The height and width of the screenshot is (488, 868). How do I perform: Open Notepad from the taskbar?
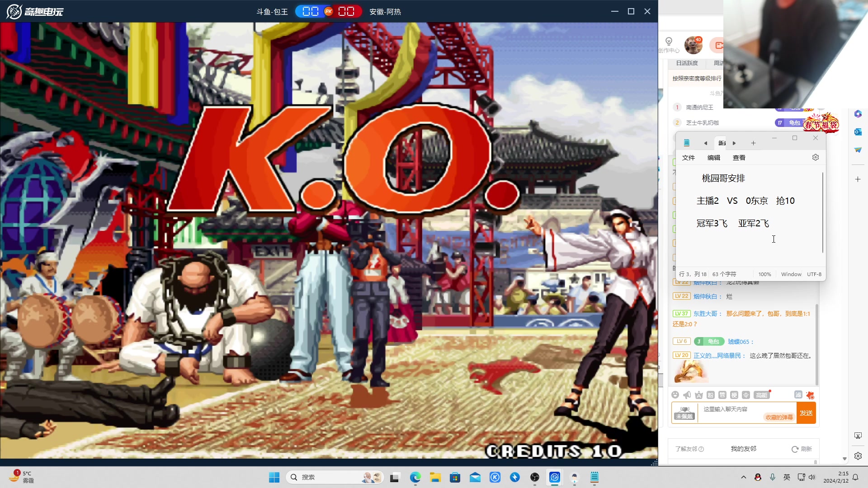click(594, 477)
